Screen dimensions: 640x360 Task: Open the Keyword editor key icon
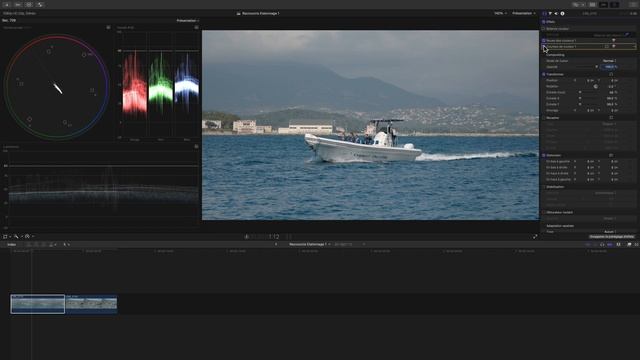(18, 4)
